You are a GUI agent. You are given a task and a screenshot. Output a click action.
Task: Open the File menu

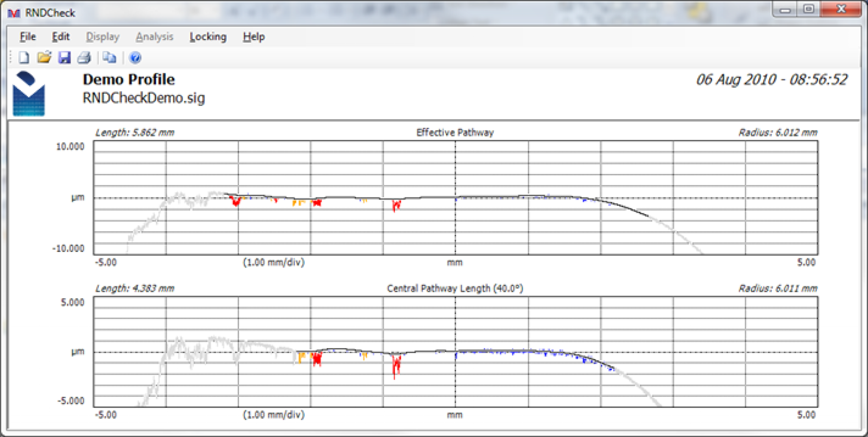click(28, 37)
